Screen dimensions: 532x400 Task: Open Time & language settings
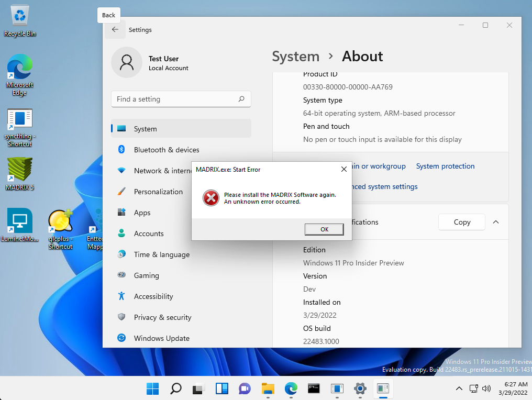pyautogui.click(x=181, y=254)
